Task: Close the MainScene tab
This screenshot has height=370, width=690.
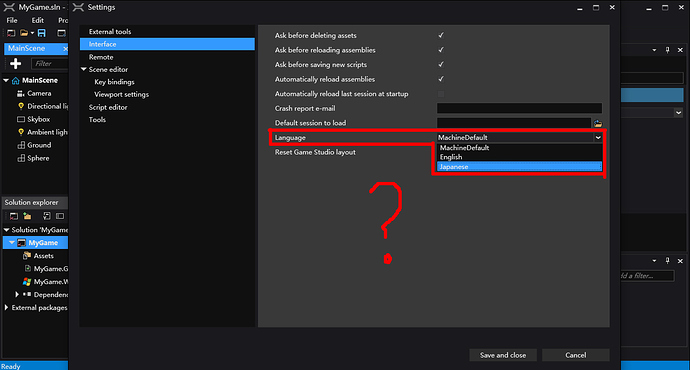Action: 65,49
